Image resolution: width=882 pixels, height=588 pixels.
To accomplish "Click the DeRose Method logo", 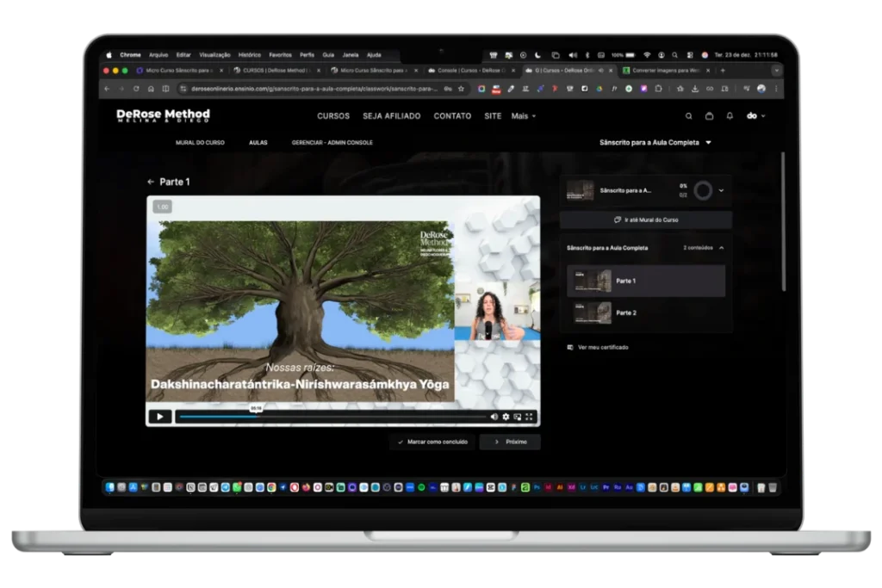I will pos(163,115).
